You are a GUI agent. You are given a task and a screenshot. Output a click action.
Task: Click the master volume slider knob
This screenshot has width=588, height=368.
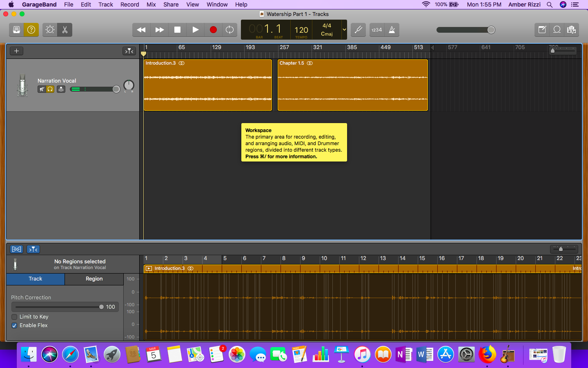[x=491, y=30]
